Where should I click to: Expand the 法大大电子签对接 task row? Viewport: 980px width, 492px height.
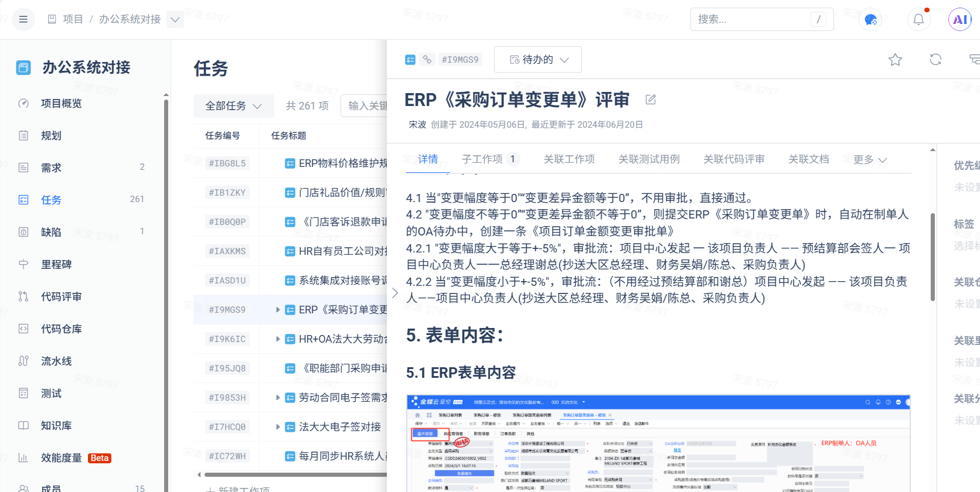point(278,427)
